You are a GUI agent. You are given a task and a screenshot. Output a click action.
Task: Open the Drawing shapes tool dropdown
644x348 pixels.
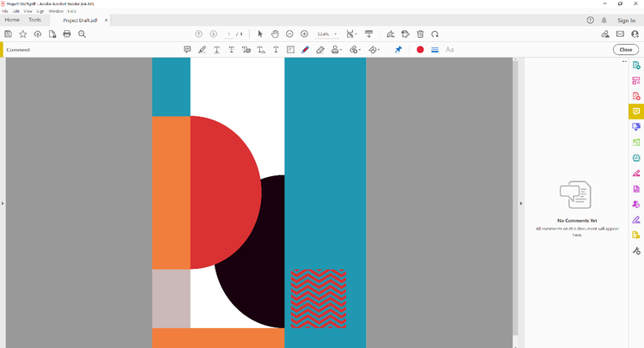(374, 50)
